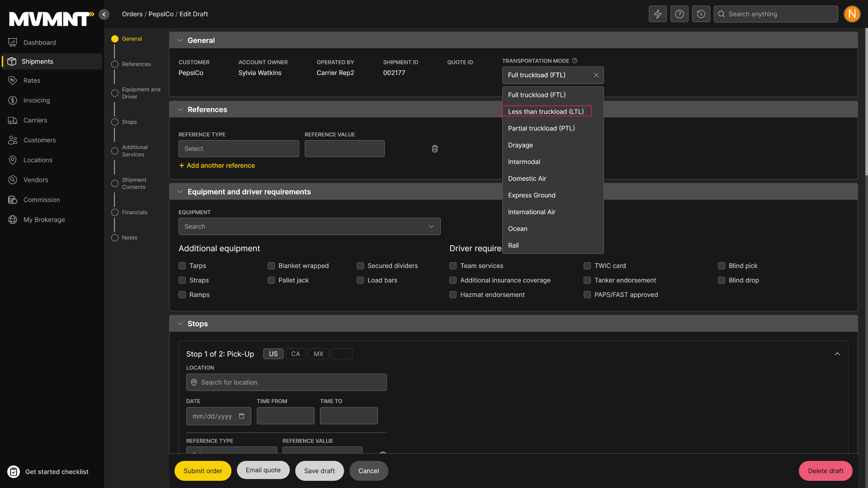The width and height of the screenshot is (868, 488).
Task: Select the CA country tab
Action: (x=295, y=354)
